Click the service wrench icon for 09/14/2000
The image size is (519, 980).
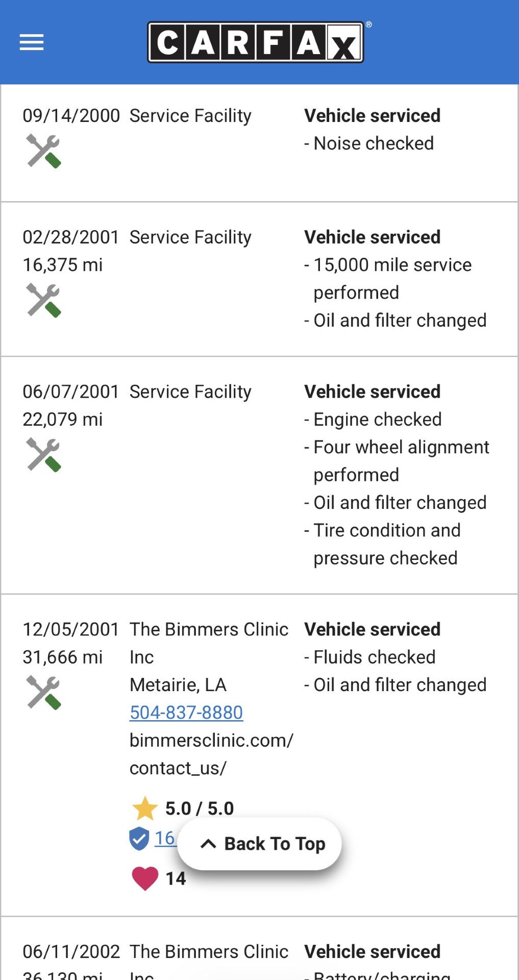pyautogui.click(x=44, y=151)
